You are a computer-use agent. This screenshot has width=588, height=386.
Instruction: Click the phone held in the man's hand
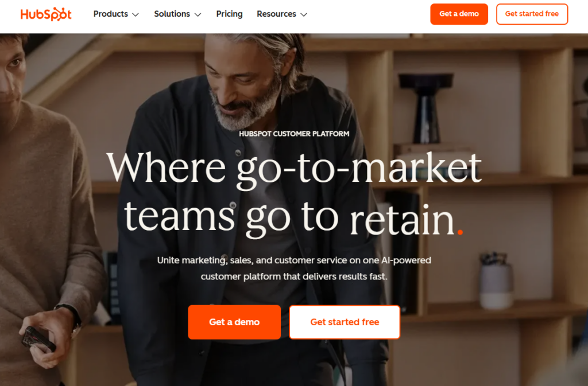[38, 340]
